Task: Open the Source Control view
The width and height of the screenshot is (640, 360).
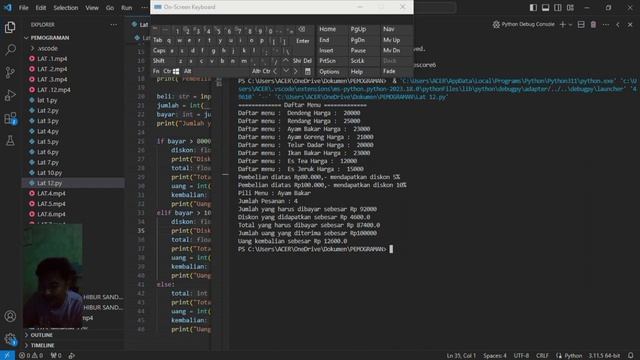Action: [x=10, y=73]
